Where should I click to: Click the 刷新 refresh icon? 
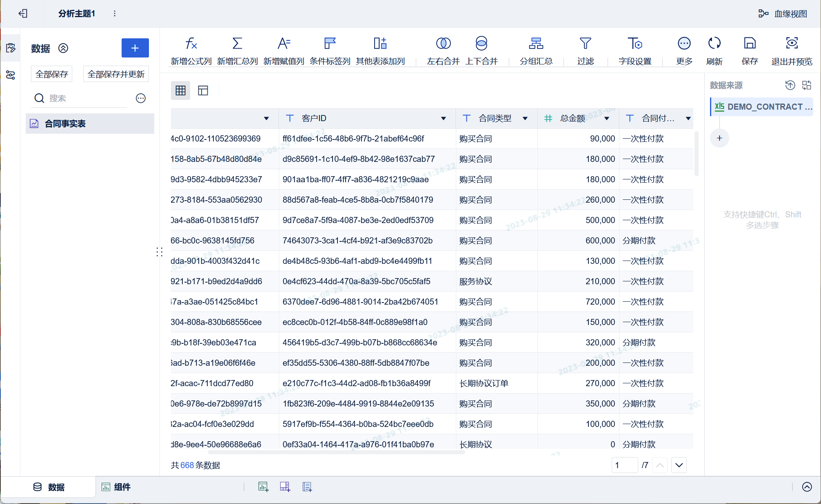coord(714,44)
